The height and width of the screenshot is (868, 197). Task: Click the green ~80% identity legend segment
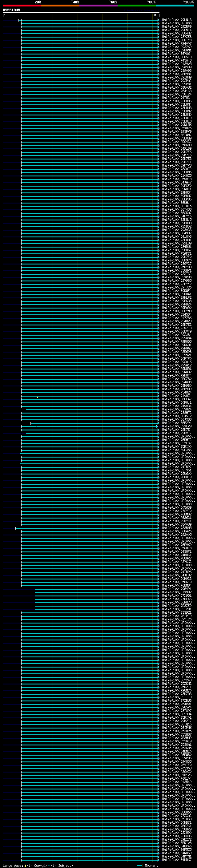(x=137, y=6)
